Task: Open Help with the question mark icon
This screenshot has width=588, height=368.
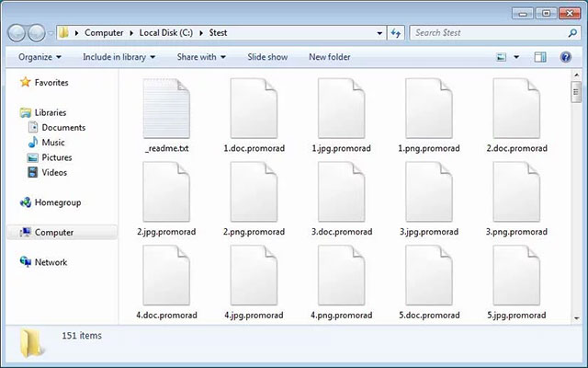Action: (x=566, y=57)
